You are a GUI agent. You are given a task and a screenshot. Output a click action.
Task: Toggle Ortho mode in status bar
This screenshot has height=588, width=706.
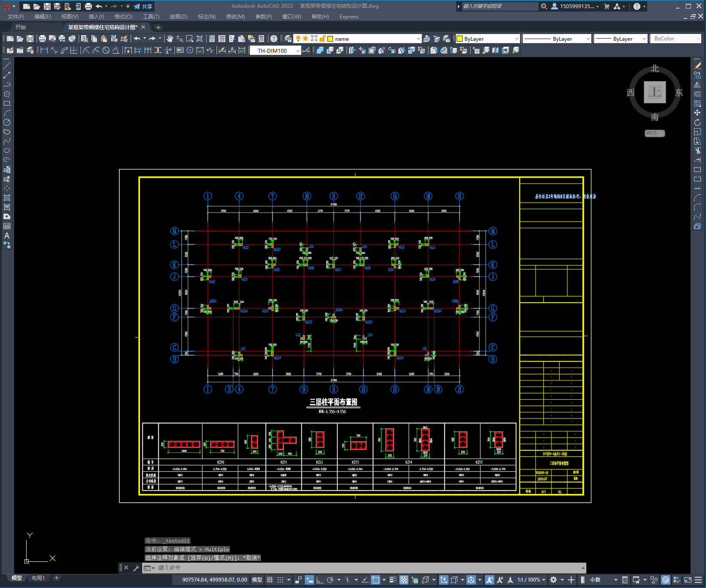320,580
